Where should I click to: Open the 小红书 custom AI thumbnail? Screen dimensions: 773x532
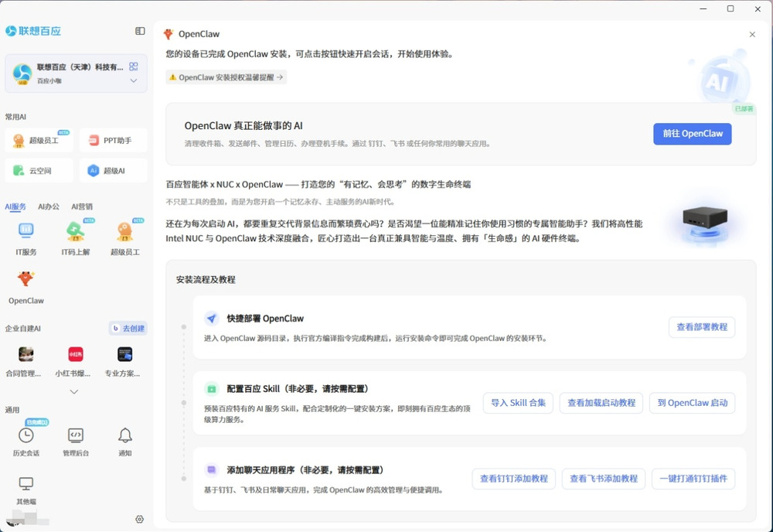point(76,354)
